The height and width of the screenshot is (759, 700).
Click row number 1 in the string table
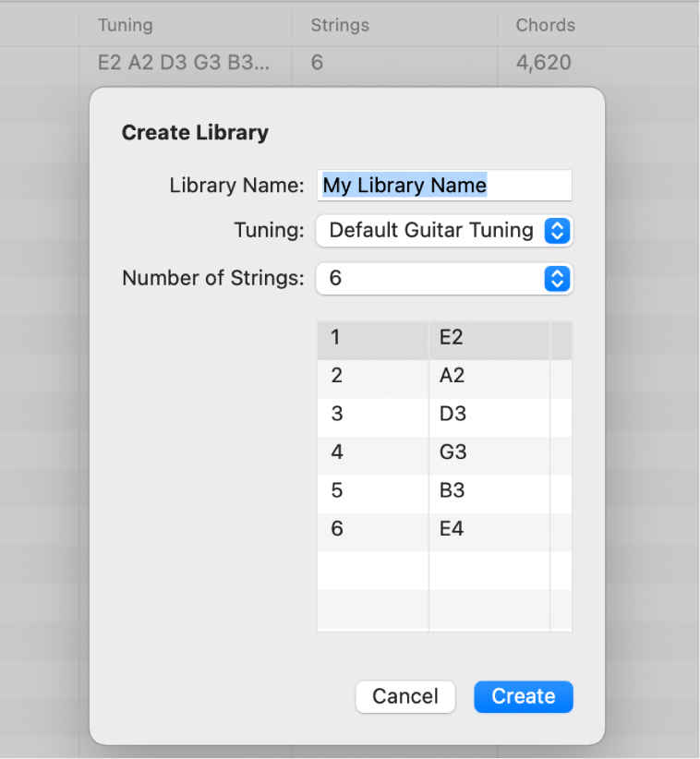(372, 338)
